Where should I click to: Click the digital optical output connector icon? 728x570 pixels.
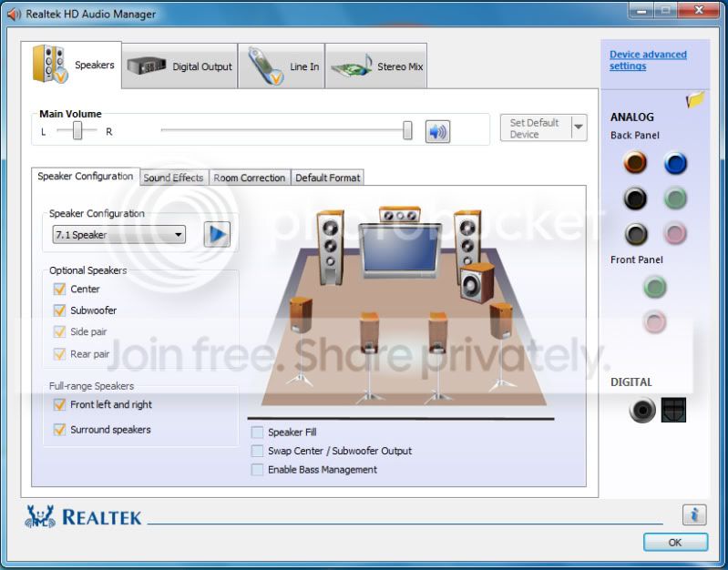coord(673,410)
